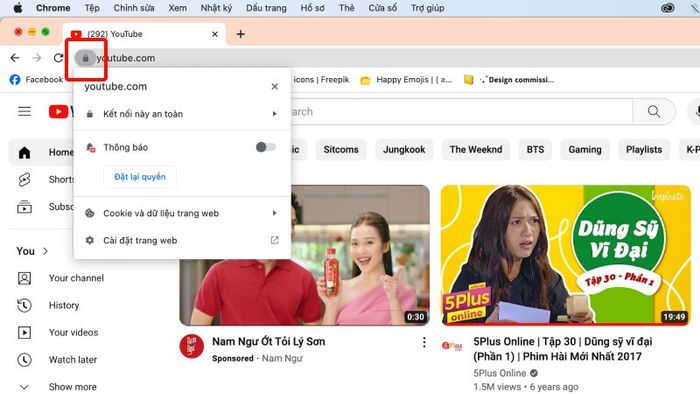The height and width of the screenshot is (394, 700).
Task: Click the YouTube search magnifier button
Action: point(654,112)
